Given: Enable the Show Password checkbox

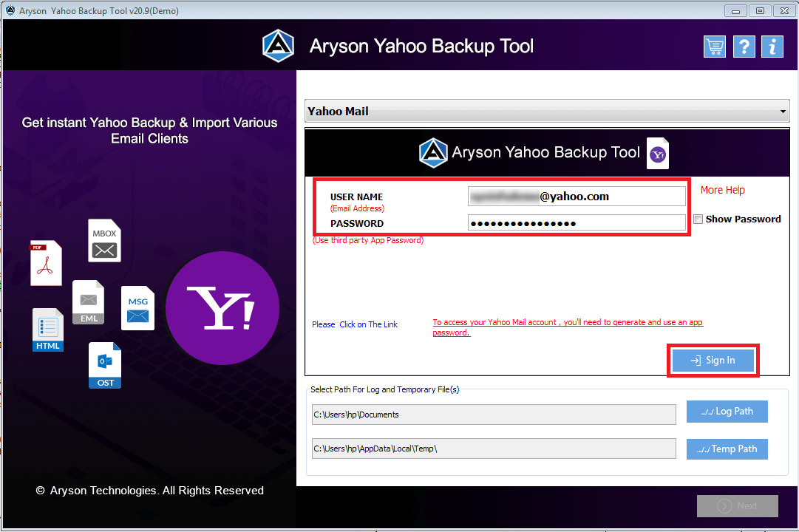Looking at the screenshot, I should click(x=698, y=219).
